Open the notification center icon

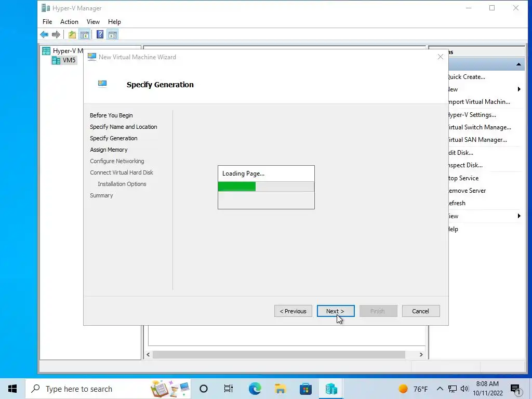(516, 390)
